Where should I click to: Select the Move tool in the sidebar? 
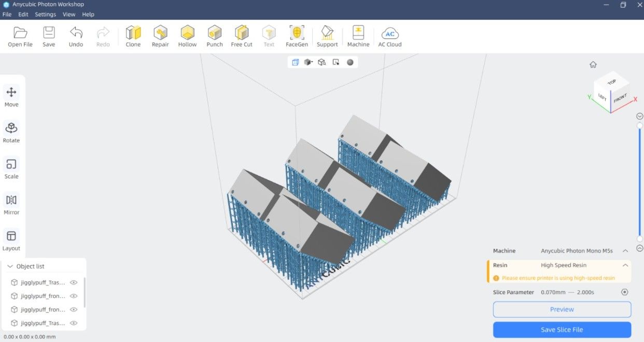coord(11,96)
